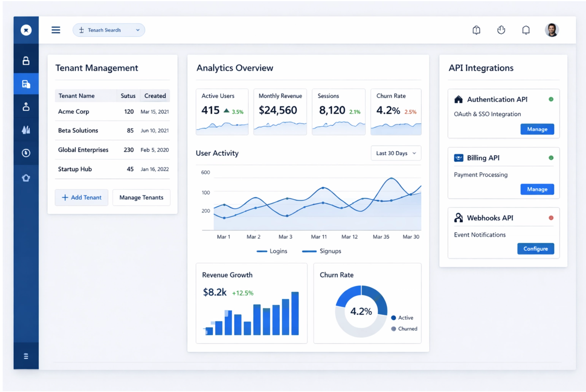The width and height of the screenshot is (586, 392).
Task: Select the Tenant Name column header
Action: pos(76,96)
